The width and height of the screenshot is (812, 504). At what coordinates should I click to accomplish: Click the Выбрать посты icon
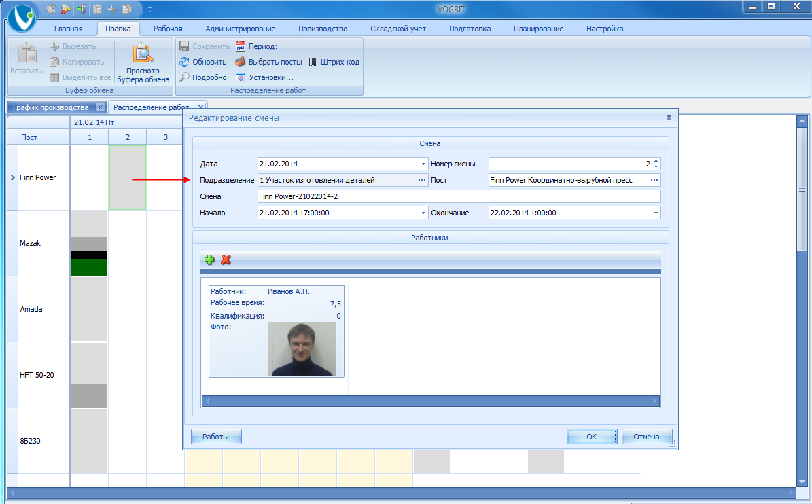241,62
